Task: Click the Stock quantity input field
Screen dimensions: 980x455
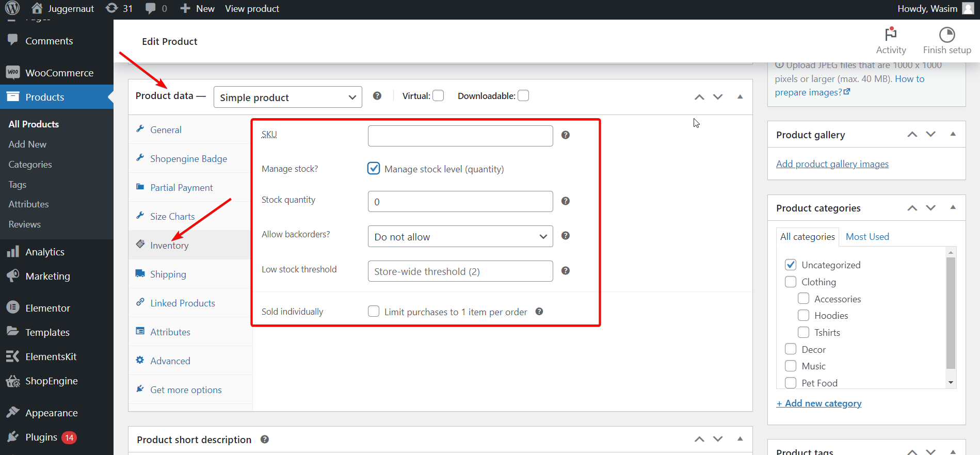Action: pyautogui.click(x=460, y=201)
